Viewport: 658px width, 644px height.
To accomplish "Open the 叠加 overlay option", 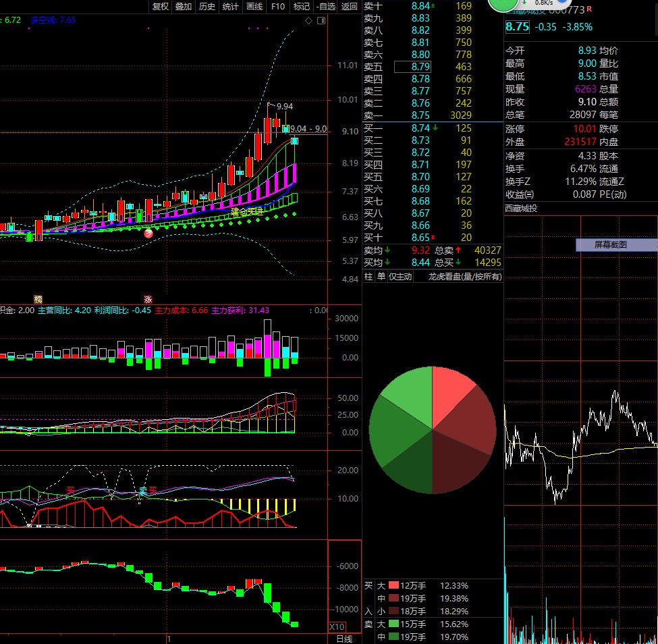I will pos(184,6).
